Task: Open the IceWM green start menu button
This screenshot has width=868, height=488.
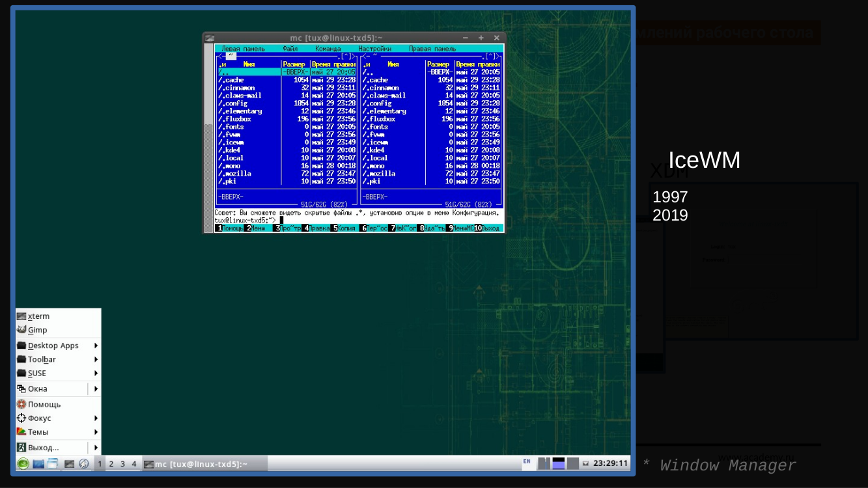Action: [x=23, y=464]
